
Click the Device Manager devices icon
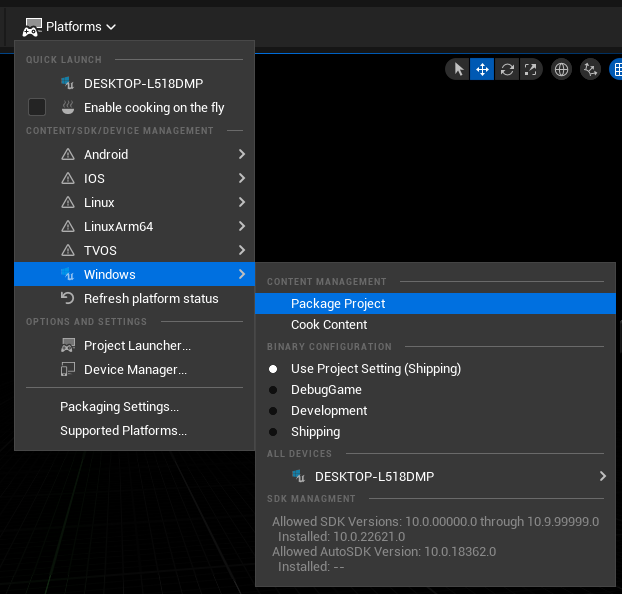point(68,369)
